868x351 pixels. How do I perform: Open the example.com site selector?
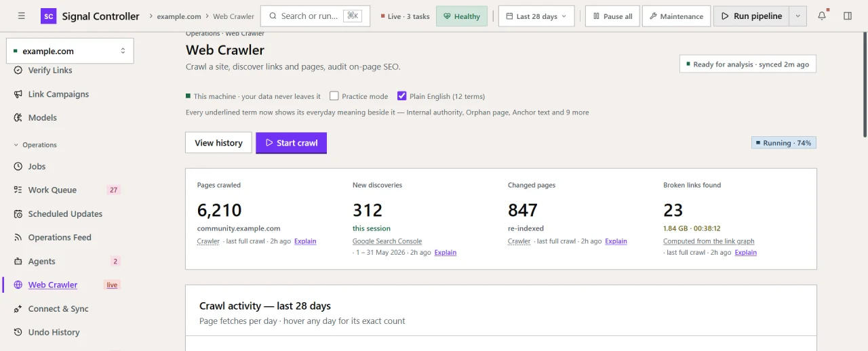point(70,51)
